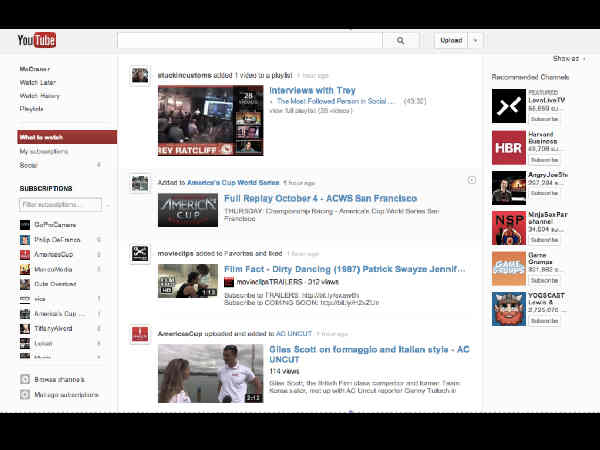Subscribe to LavaLiveTV channel
Viewport: 600px width, 450px height.
[x=545, y=119]
